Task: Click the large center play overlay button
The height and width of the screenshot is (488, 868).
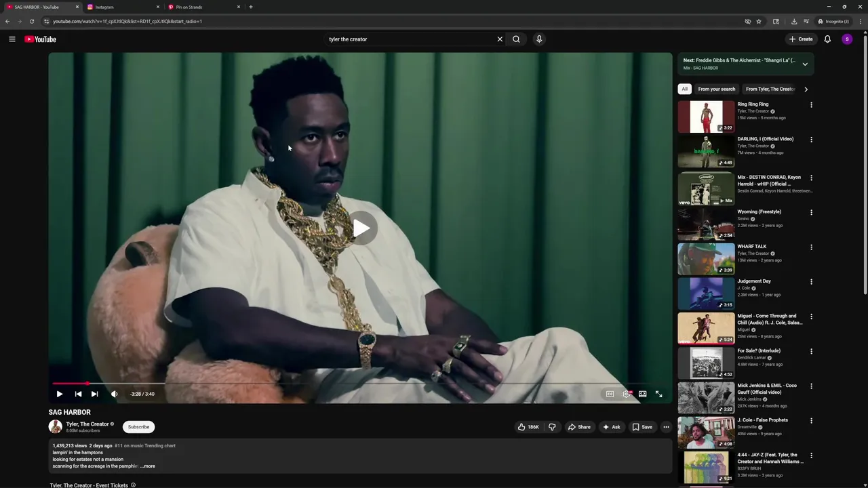Action: 361,228
